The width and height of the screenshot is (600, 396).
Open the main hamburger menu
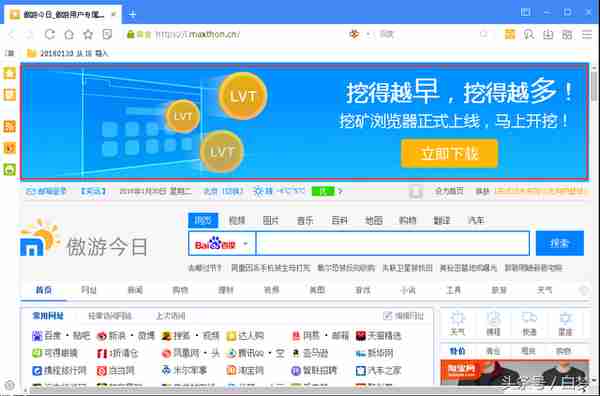pos(587,34)
